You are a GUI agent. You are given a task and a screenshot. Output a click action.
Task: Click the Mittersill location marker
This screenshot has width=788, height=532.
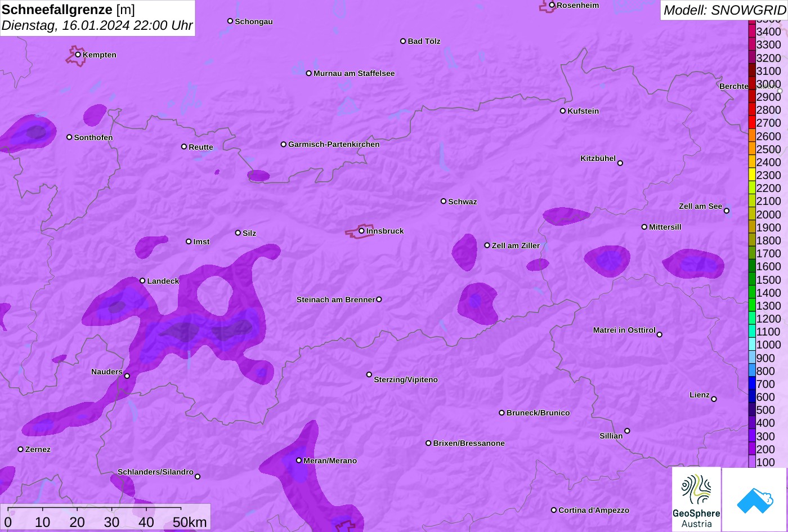point(644,227)
